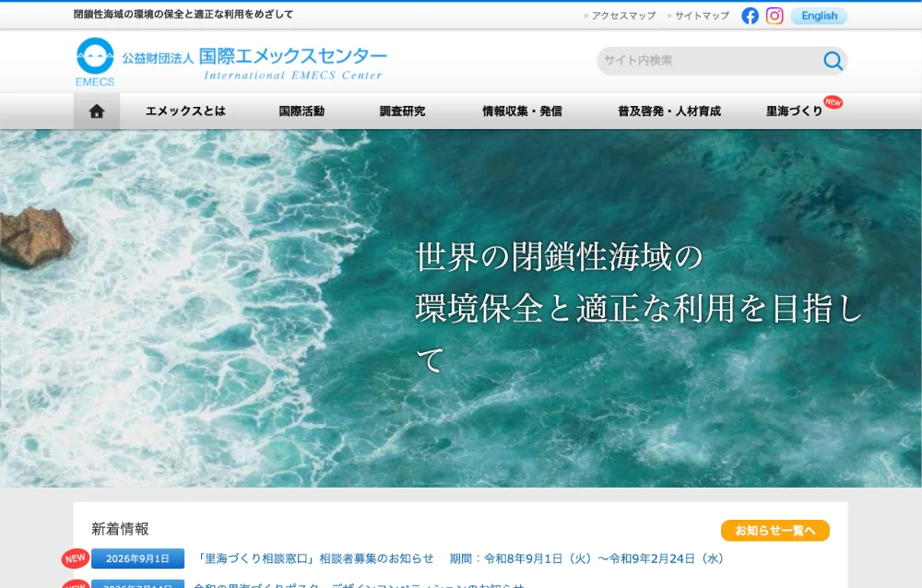Open the サイトマップ link
Image resolution: width=922 pixels, height=588 pixels.
702,16
